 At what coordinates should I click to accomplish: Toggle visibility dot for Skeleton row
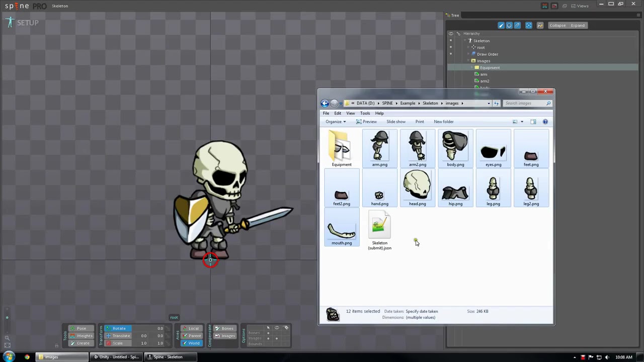point(451,41)
